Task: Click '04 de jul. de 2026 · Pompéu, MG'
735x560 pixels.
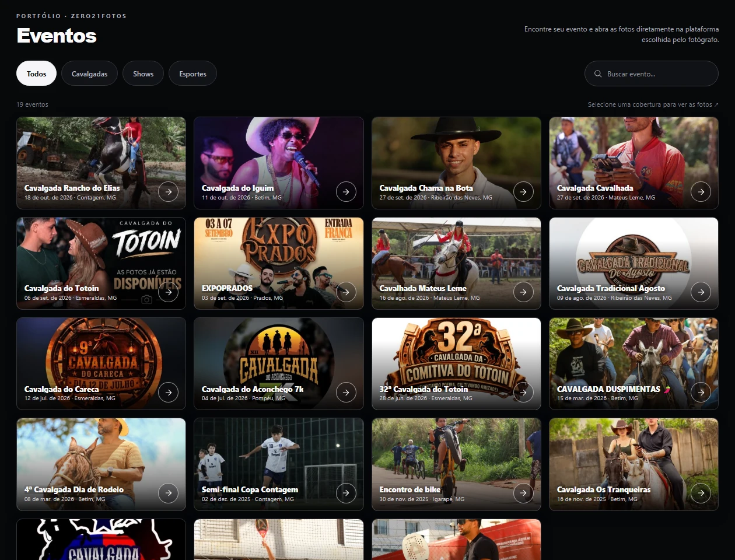Action: click(x=243, y=398)
